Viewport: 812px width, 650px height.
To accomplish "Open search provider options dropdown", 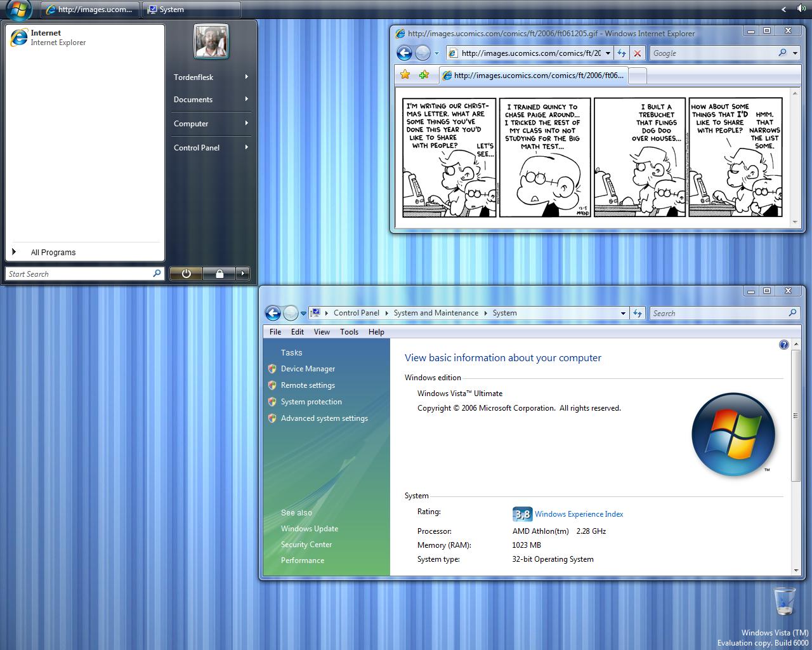I will pyautogui.click(x=796, y=53).
